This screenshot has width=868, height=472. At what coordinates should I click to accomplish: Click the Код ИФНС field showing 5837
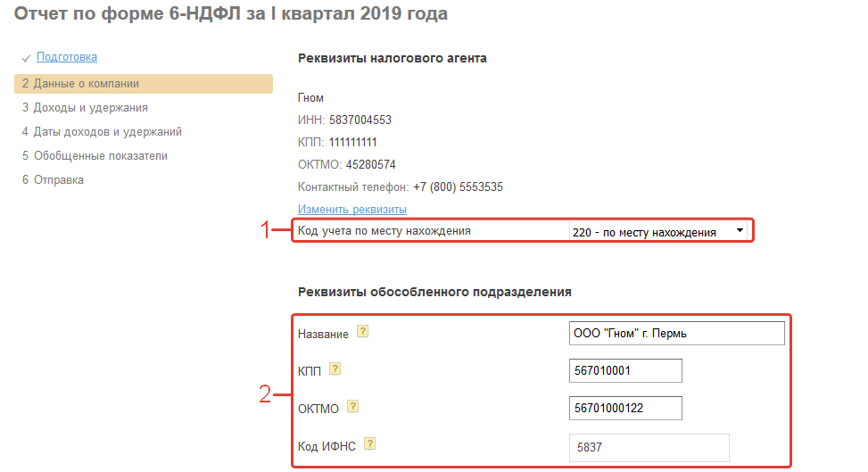pos(649,447)
